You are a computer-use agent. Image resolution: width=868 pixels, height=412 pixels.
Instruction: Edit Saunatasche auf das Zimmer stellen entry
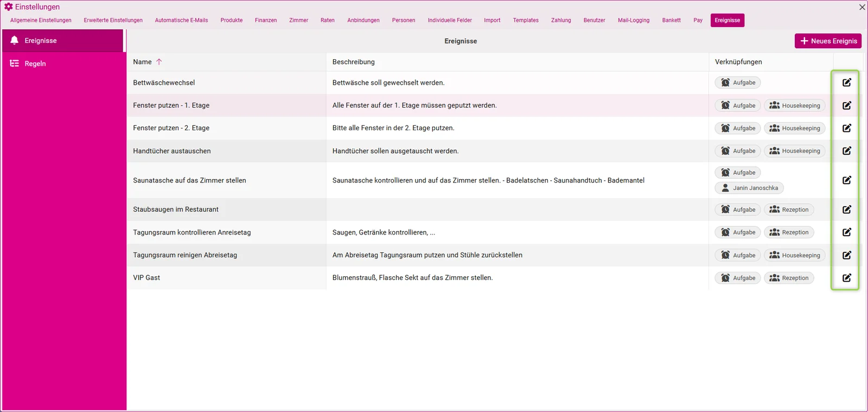pyautogui.click(x=846, y=180)
